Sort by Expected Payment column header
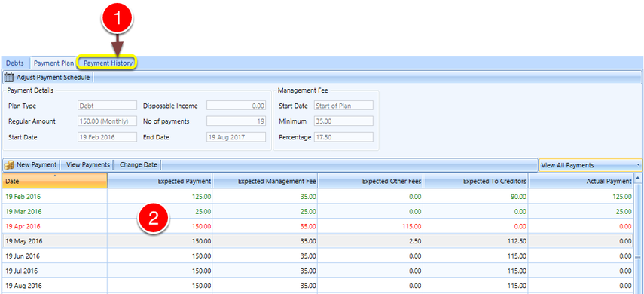The height and width of the screenshot is (294, 644). tap(160, 181)
